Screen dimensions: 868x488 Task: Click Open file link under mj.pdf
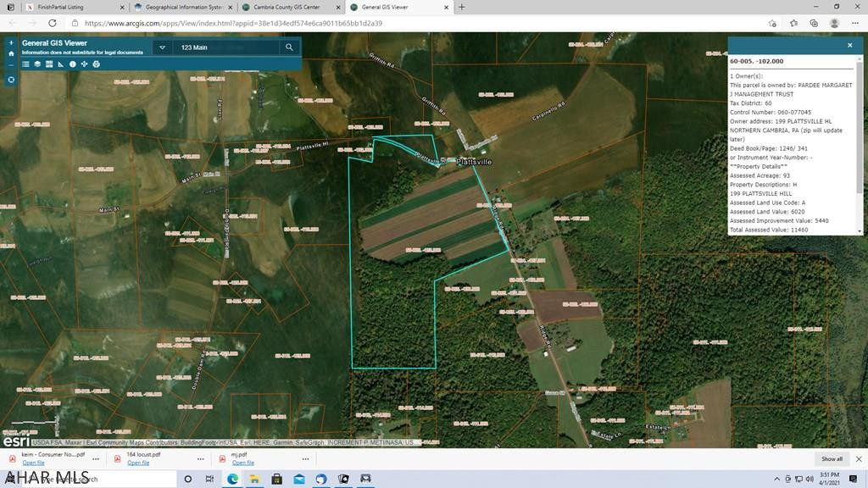pyautogui.click(x=242, y=463)
